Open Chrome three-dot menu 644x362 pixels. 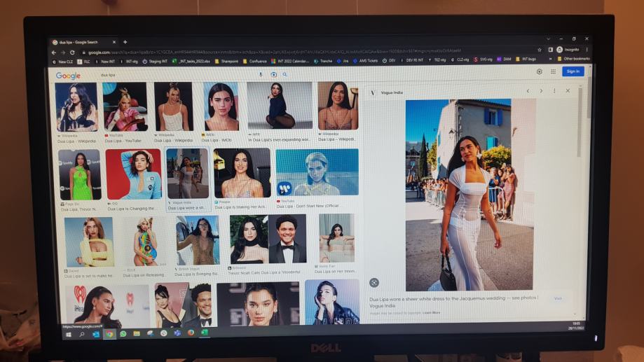pos(587,50)
